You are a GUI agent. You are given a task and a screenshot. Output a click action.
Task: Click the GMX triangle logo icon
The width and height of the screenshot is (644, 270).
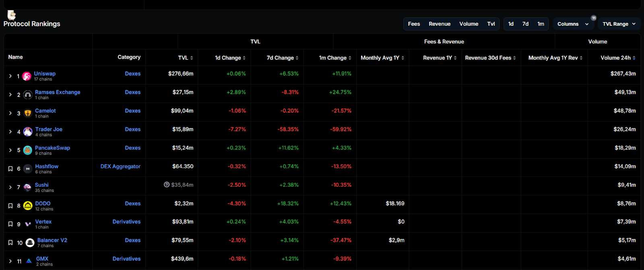coord(29,261)
